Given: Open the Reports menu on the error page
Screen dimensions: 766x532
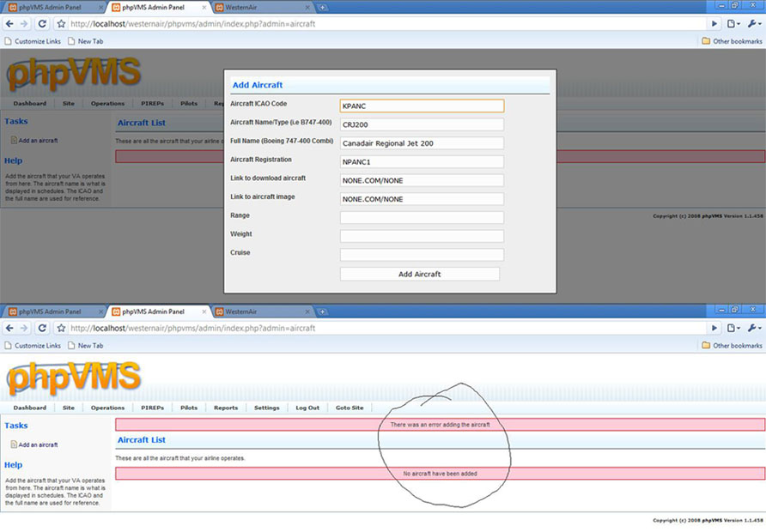Looking at the screenshot, I should click(x=226, y=408).
